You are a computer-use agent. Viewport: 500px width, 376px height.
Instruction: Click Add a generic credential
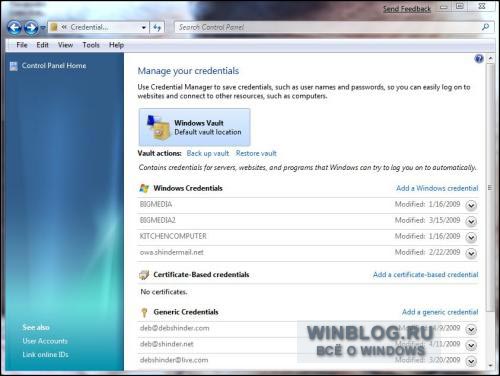tap(440, 312)
